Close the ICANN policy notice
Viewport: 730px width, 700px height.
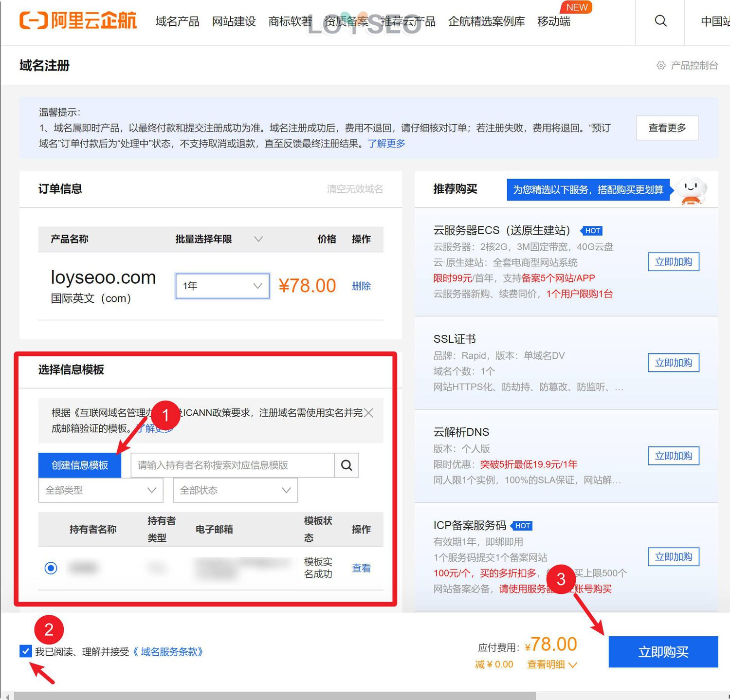[x=369, y=413]
